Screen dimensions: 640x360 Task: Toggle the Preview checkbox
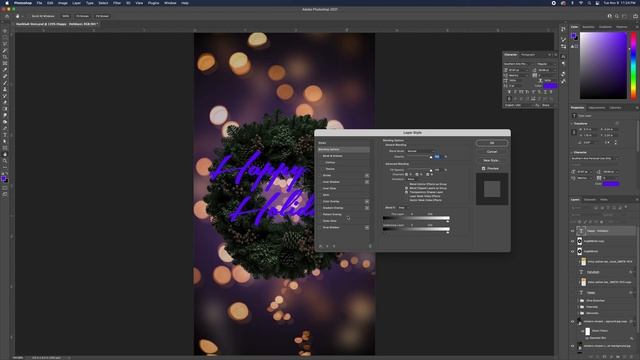483,169
